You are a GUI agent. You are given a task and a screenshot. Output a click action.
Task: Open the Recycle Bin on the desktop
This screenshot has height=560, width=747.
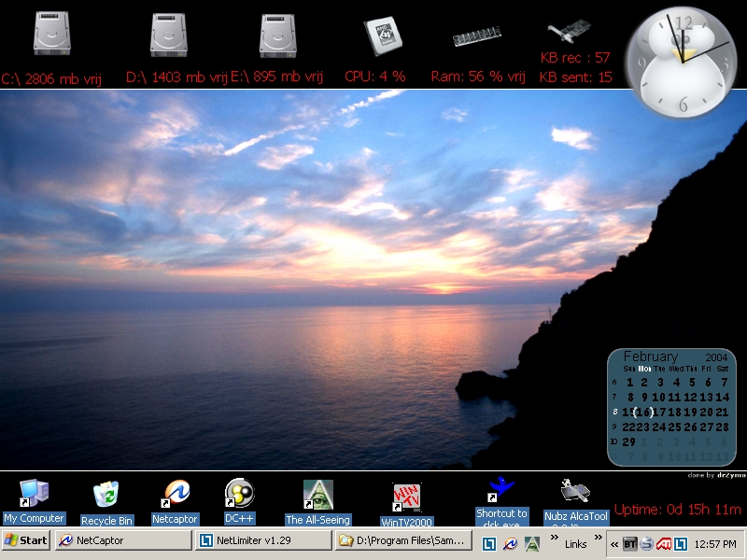[x=106, y=503]
